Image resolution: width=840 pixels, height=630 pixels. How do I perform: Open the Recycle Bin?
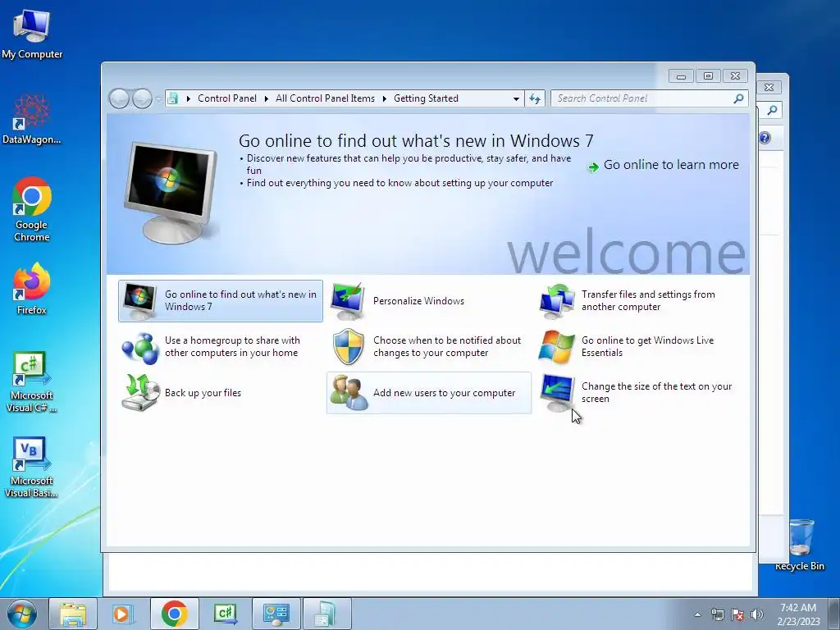coord(800,545)
